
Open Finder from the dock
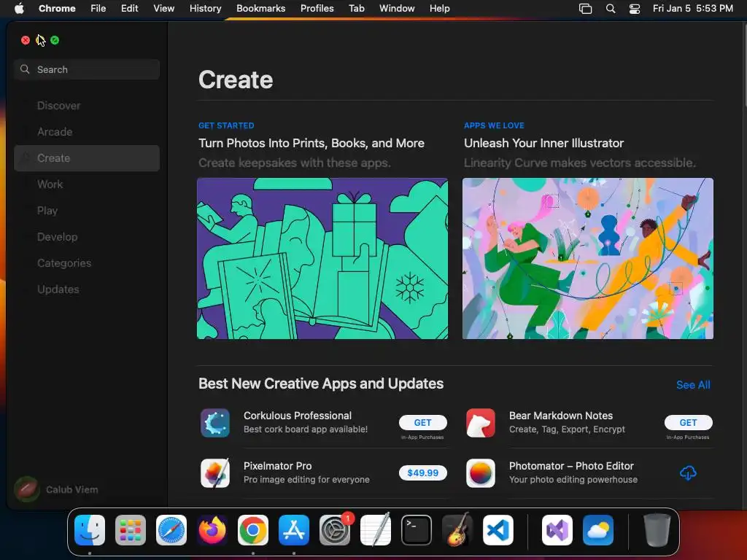pyautogui.click(x=90, y=530)
